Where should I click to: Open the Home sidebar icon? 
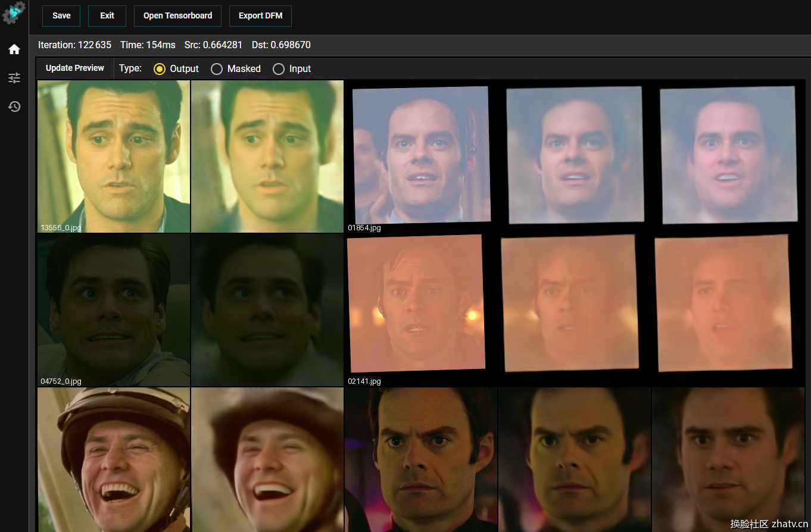(14, 49)
